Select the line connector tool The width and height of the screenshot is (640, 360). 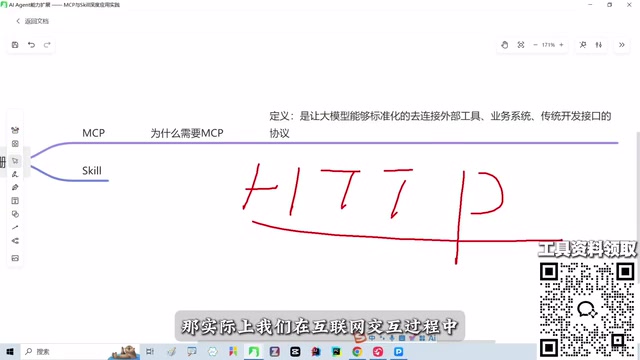(x=15, y=227)
